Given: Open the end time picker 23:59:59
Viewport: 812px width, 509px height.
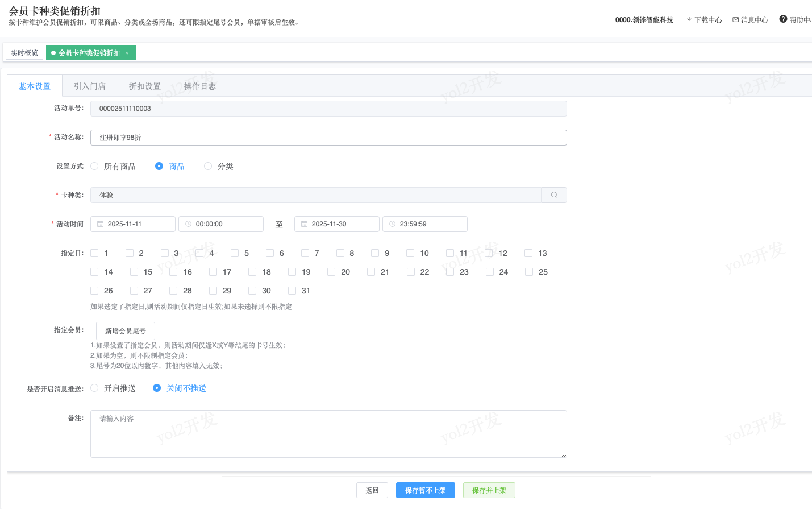Looking at the screenshot, I should tap(425, 224).
